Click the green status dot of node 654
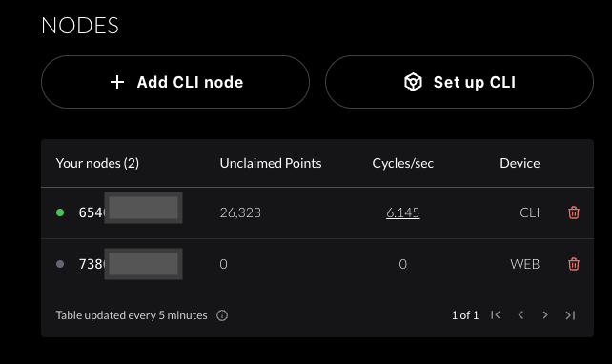 pyautogui.click(x=60, y=212)
